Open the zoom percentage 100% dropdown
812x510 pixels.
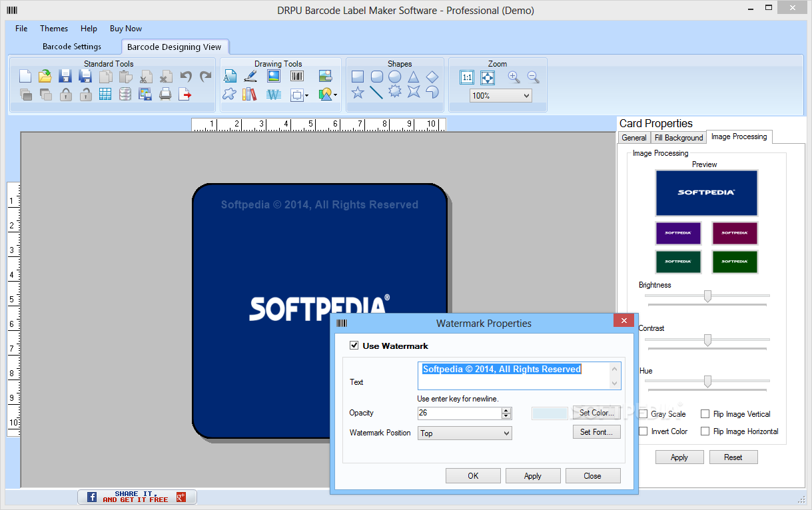coord(500,96)
